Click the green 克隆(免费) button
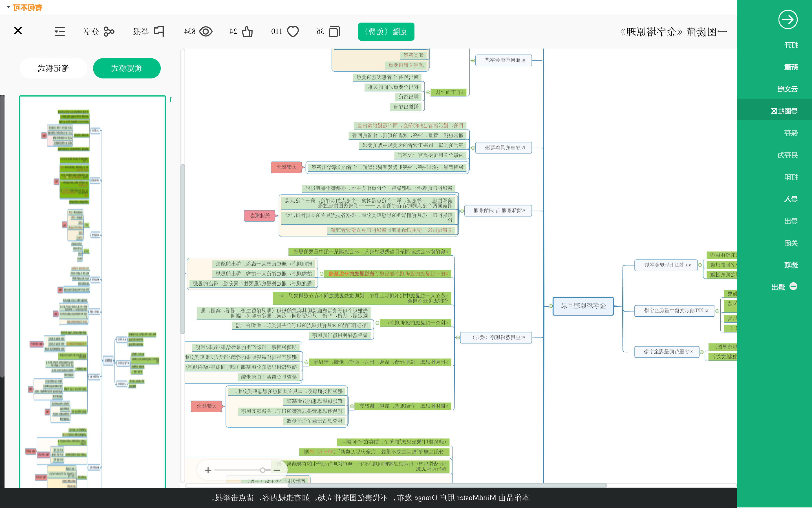Viewport: 812px width, 508px height. (386, 32)
